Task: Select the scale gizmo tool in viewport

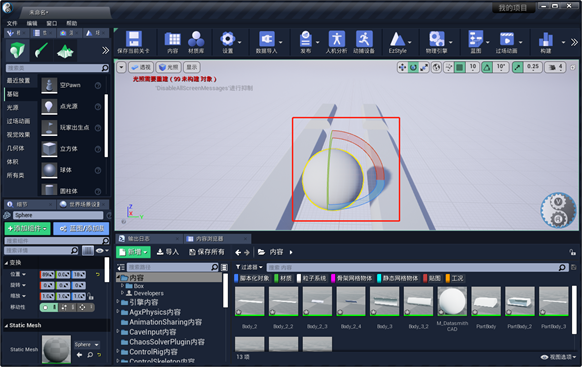Action: coord(424,67)
